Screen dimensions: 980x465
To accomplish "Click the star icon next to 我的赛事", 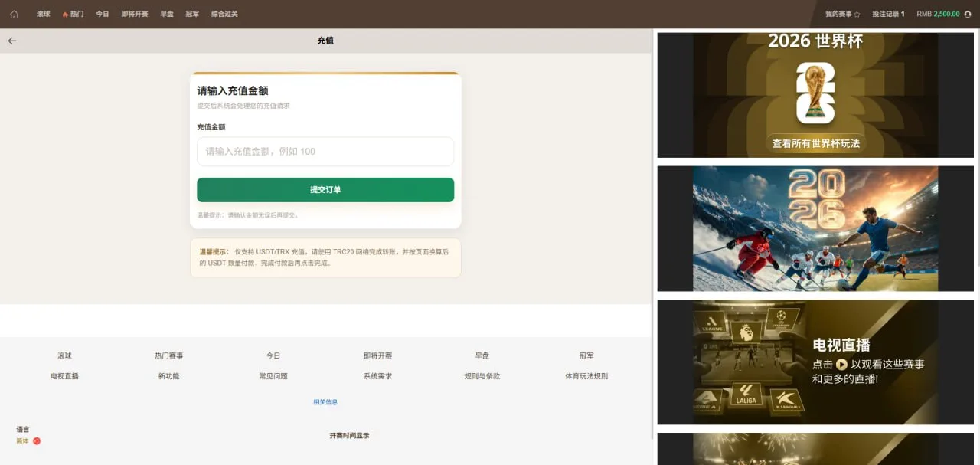I will point(857,14).
